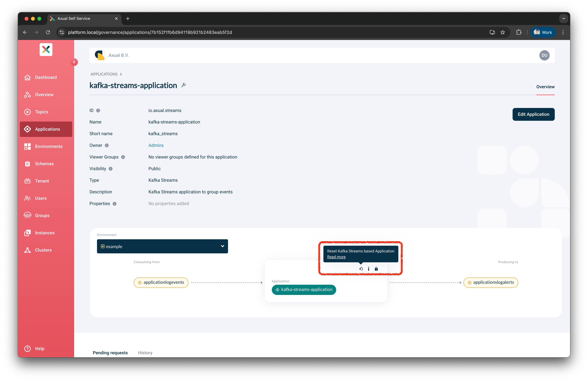Open Help via the question mark icon

27,348
